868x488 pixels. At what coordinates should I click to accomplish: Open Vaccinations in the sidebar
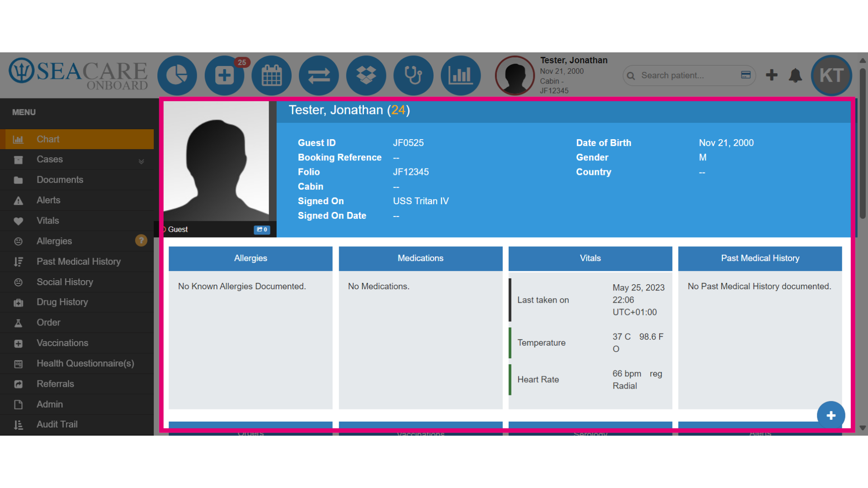pyautogui.click(x=77, y=343)
